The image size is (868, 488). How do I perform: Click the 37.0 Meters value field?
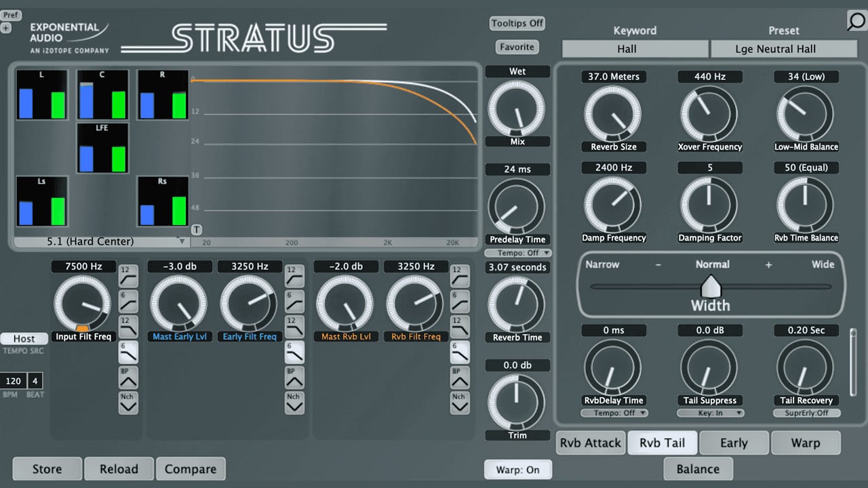point(614,77)
